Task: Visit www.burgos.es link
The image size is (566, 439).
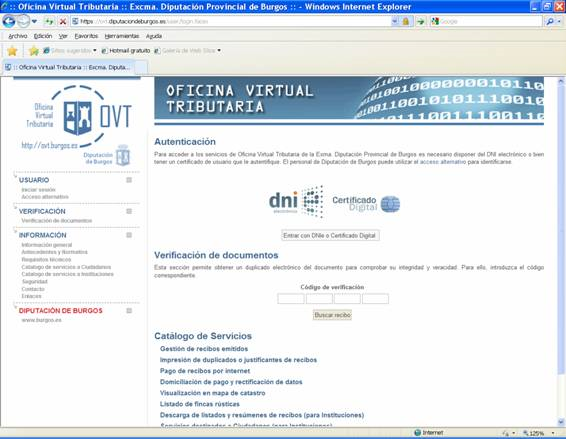Action: pyautogui.click(x=41, y=320)
